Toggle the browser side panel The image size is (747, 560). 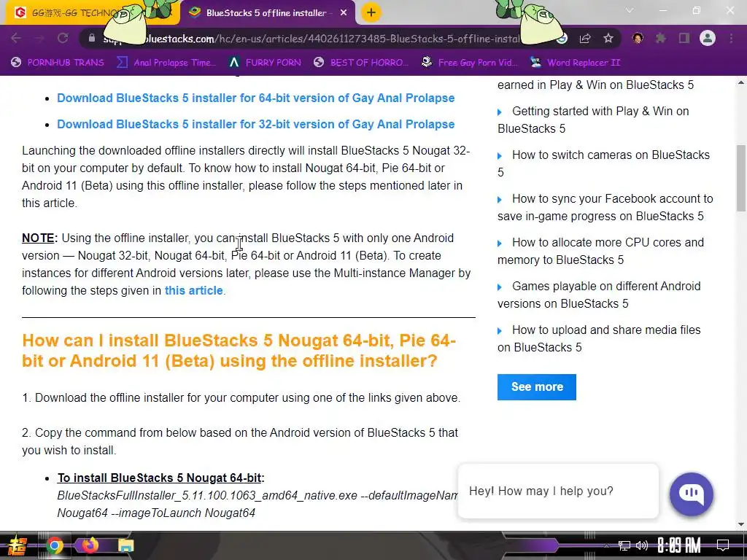(684, 39)
